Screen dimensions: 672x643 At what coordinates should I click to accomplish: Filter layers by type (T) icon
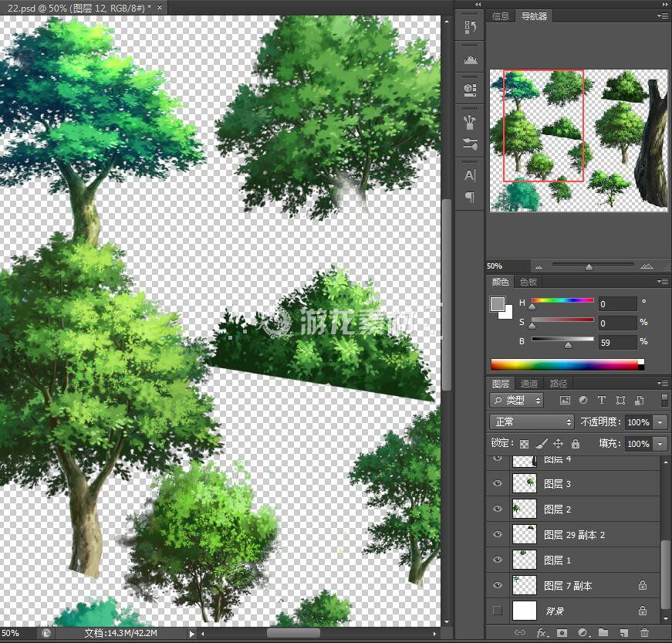(601, 400)
